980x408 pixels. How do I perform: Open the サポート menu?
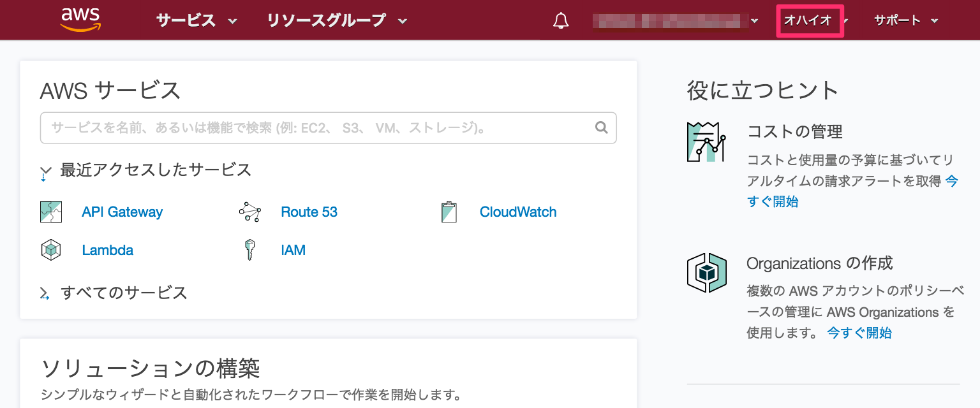[x=906, y=20]
